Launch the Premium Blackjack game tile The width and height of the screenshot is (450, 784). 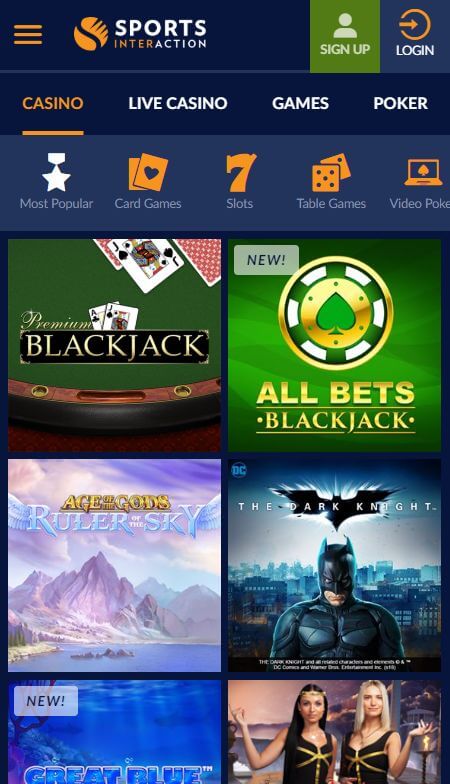click(x=114, y=346)
